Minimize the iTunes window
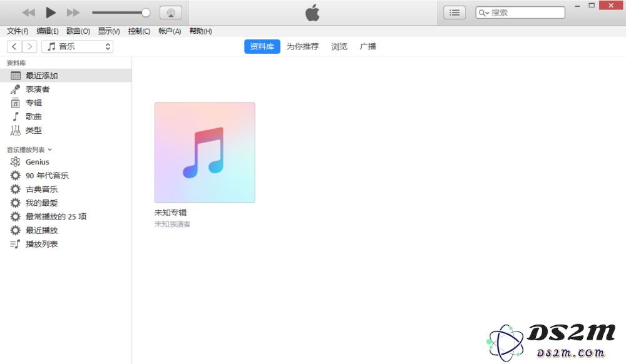626x364 pixels. click(x=577, y=6)
